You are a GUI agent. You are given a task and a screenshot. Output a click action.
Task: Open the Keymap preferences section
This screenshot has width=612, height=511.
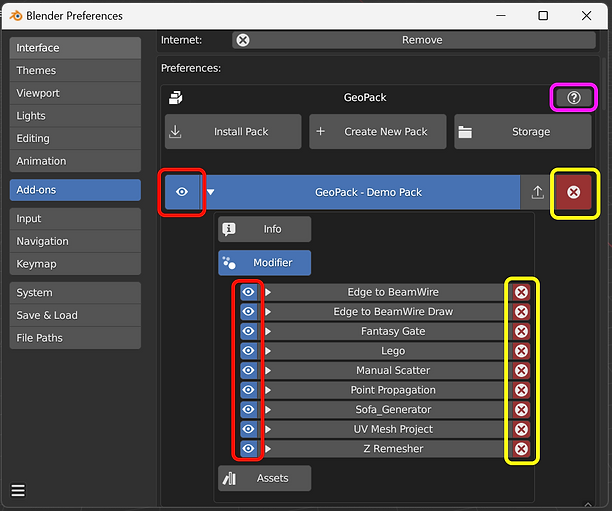pyautogui.click(x=75, y=264)
